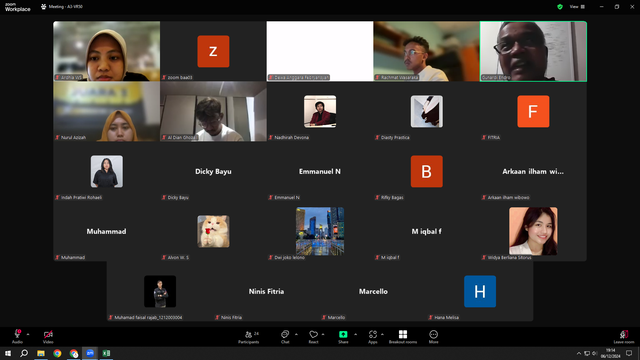Image resolution: width=640 pixels, height=360 pixels.
Task: Open the View layout menu
Action: click(577, 7)
